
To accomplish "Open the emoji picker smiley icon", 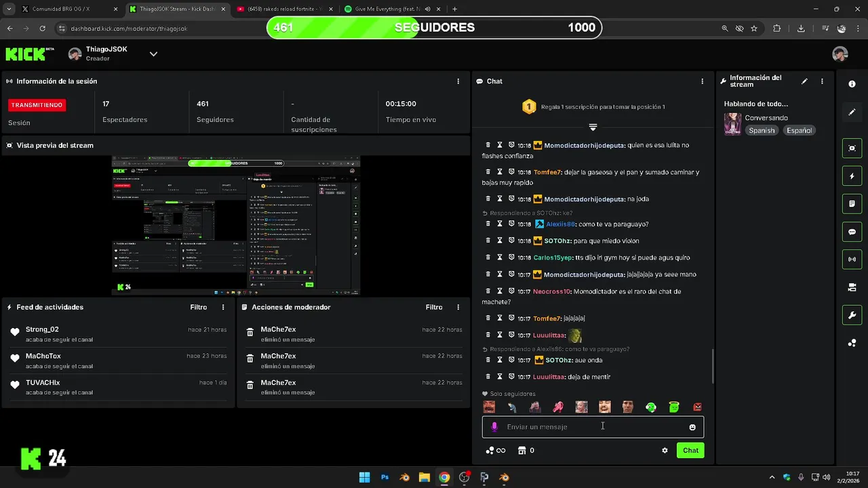I will pos(692,427).
